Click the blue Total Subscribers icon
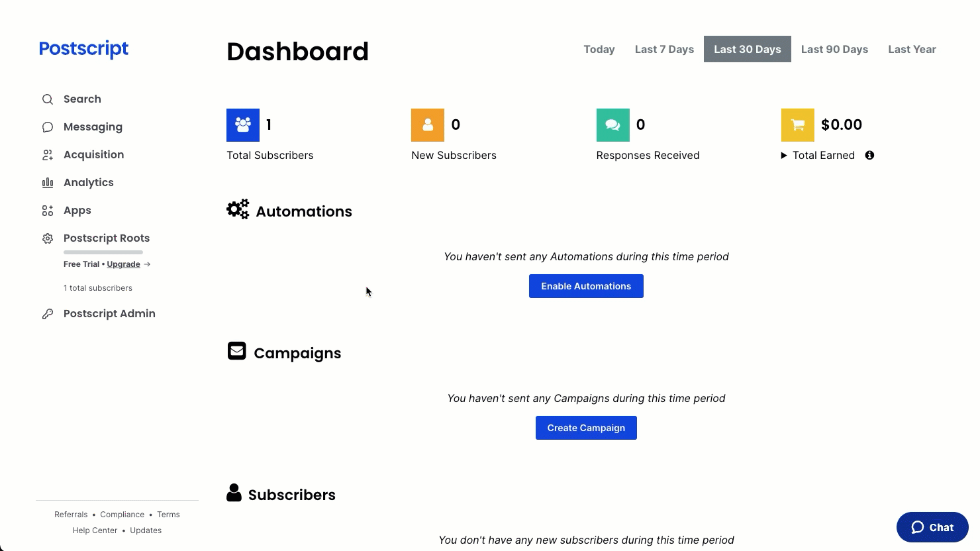Viewport: 980px width, 551px height. (243, 125)
